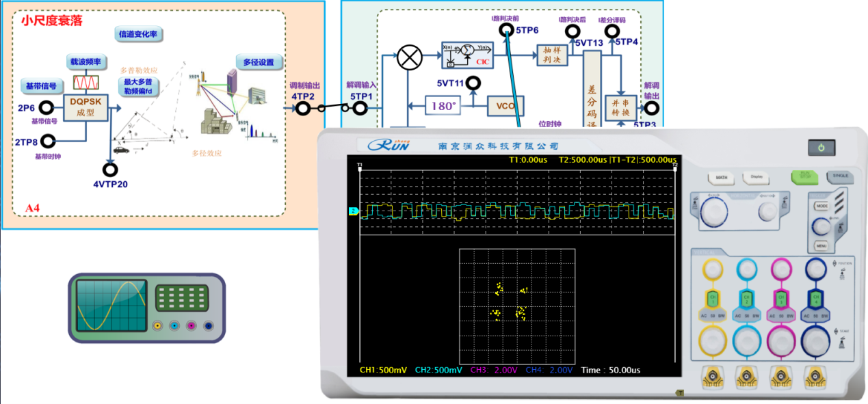The width and height of the screenshot is (868, 404).
Task: Select the 4VTP20 test point
Action: (109, 170)
